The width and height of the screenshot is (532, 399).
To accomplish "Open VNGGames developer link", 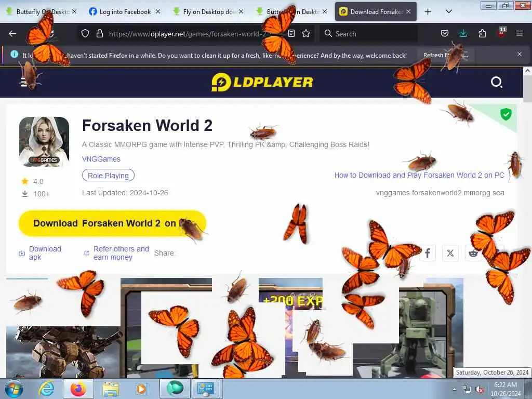I will coord(101,159).
